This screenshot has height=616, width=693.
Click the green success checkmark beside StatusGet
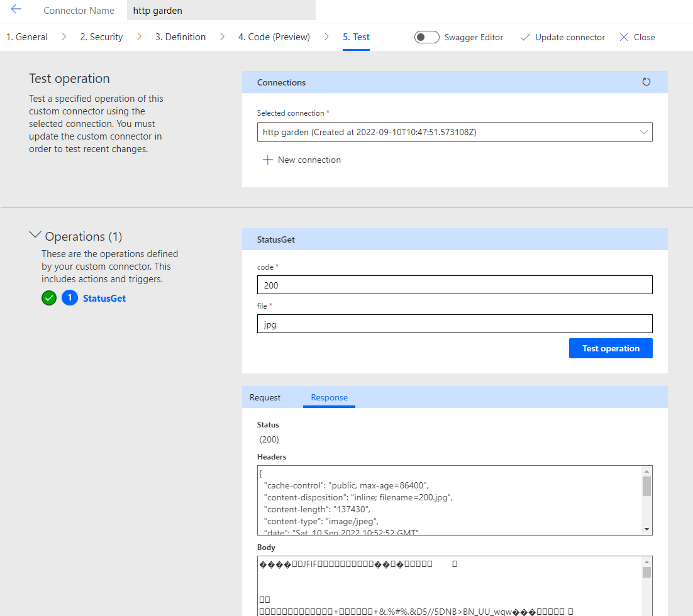pos(49,299)
